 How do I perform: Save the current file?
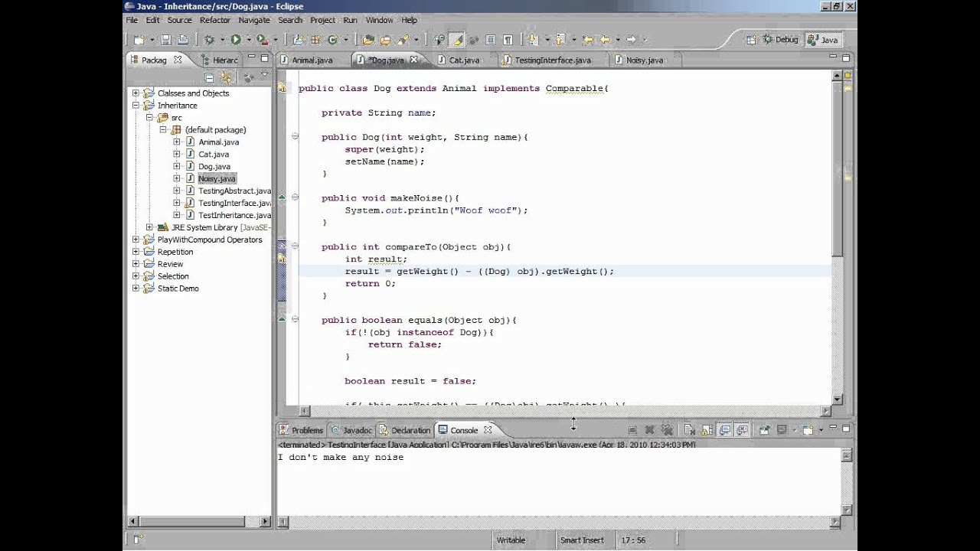166,40
